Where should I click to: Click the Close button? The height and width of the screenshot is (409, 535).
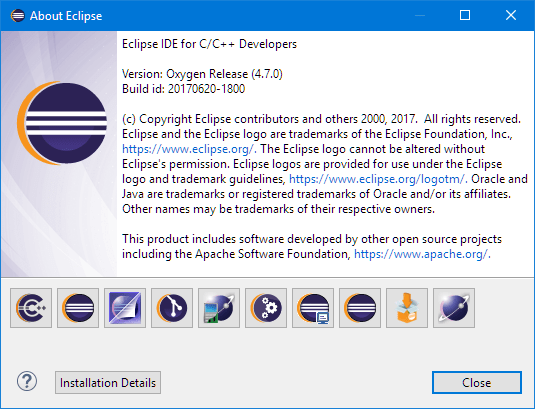click(x=477, y=383)
